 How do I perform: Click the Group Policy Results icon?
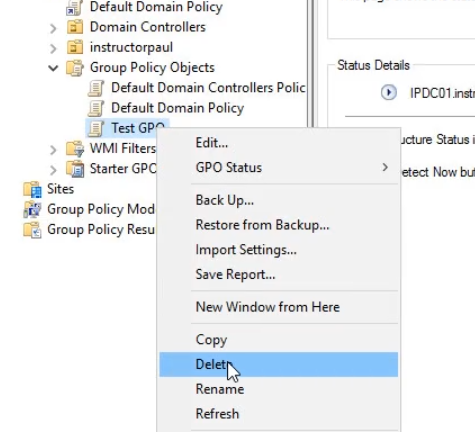click(32, 230)
